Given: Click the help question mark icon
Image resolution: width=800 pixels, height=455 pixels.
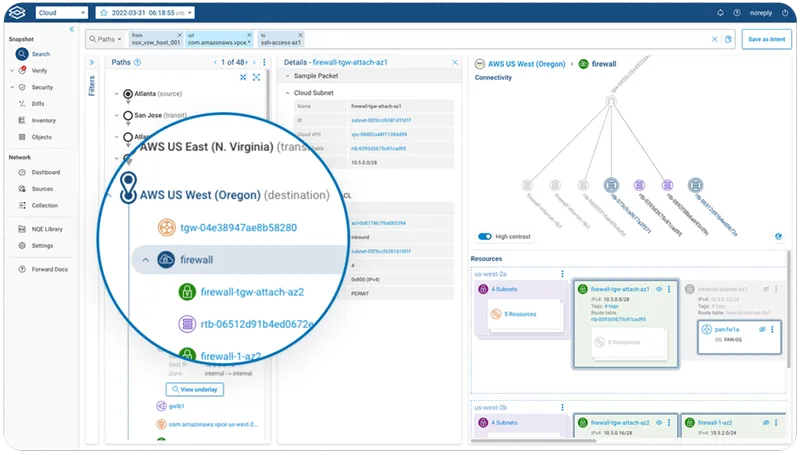Looking at the screenshot, I should point(735,13).
